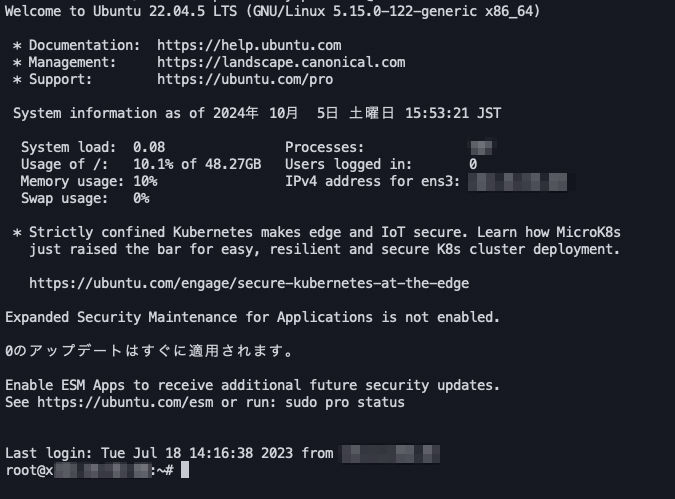Click the disk usage value 10.1% of 48.27GB
This screenshot has width=675, height=499.
197,164
